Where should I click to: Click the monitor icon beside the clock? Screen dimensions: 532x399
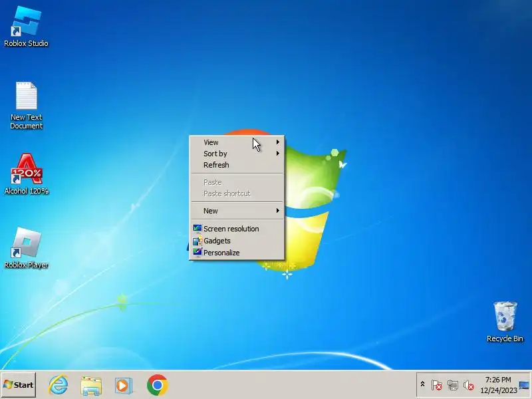[524, 385]
